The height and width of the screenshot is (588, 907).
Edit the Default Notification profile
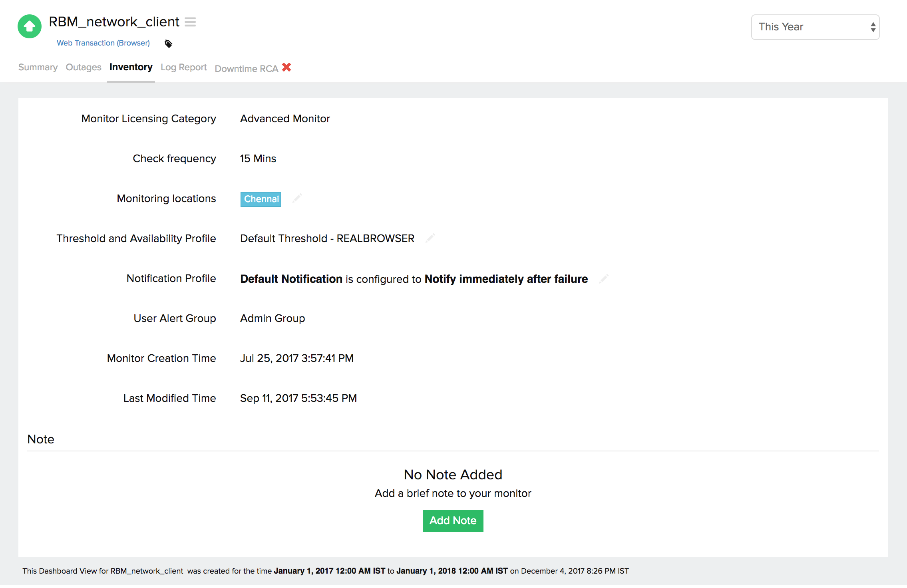point(604,279)
